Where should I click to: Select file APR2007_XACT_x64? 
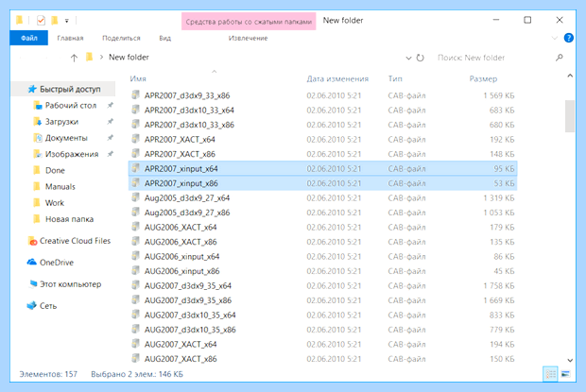point(323,139)
